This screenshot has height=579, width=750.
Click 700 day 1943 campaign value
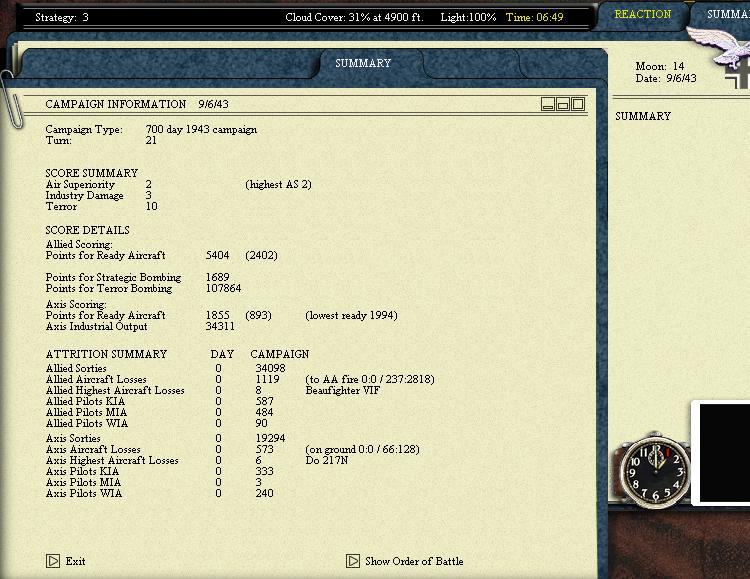point(201,130)
